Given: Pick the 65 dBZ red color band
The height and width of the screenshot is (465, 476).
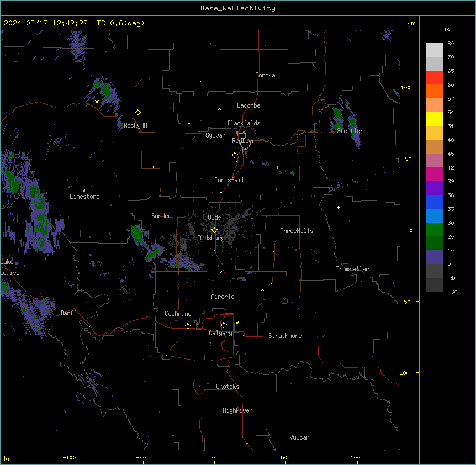Looking at the screenshot, I should click(434, 78).
